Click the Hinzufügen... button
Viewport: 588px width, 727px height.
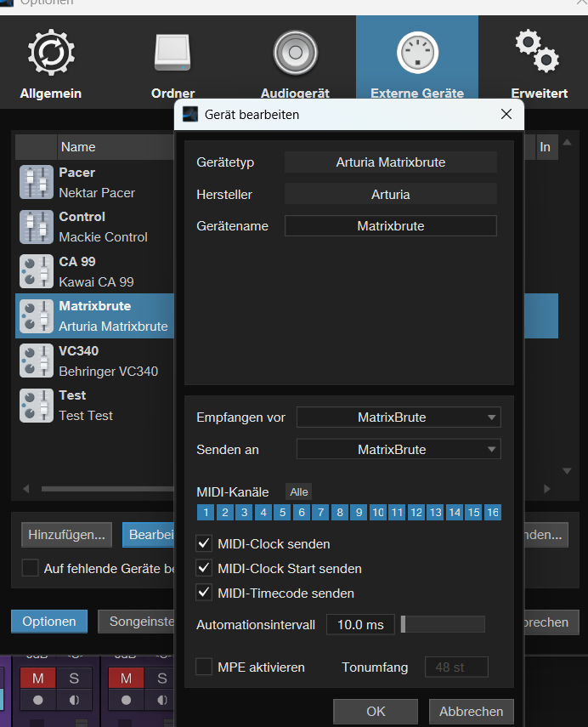pyautogui.click(x=67, y=535)
